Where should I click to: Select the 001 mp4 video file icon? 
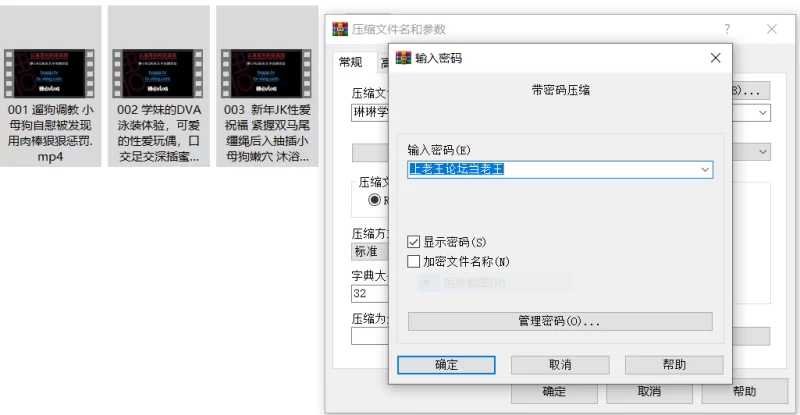pos(49,73)
